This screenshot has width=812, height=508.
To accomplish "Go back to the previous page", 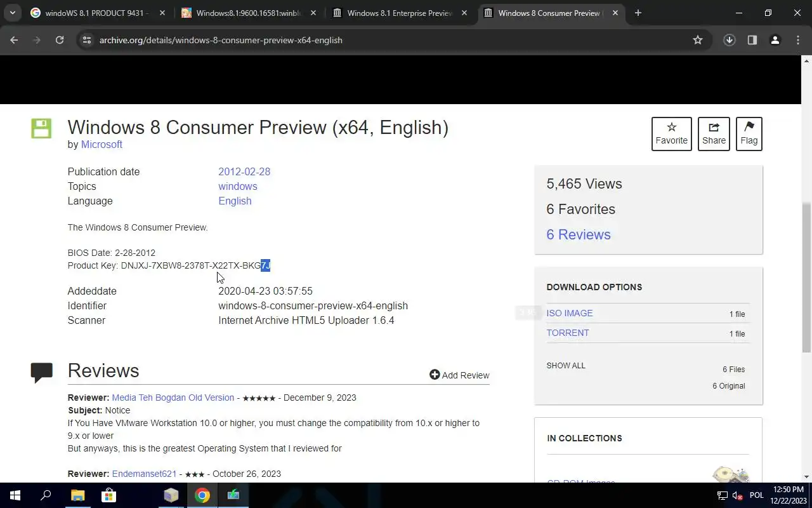I will pyautogui.click(x=14, y=40).
